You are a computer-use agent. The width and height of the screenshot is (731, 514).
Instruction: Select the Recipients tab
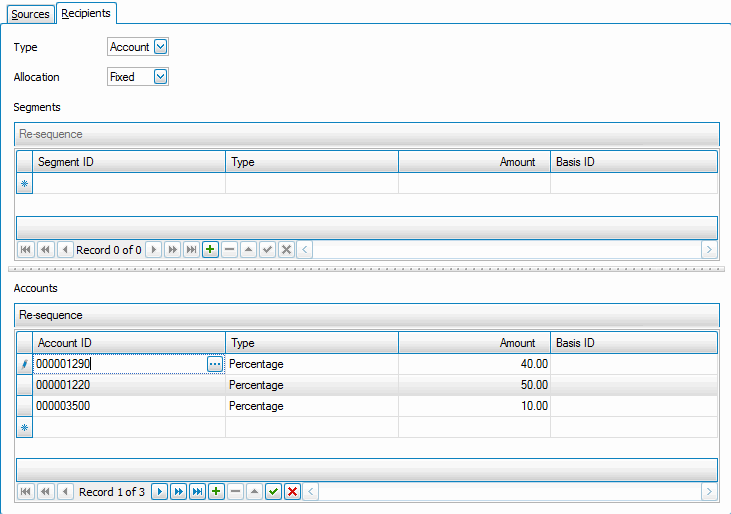[x=86, y=13]
